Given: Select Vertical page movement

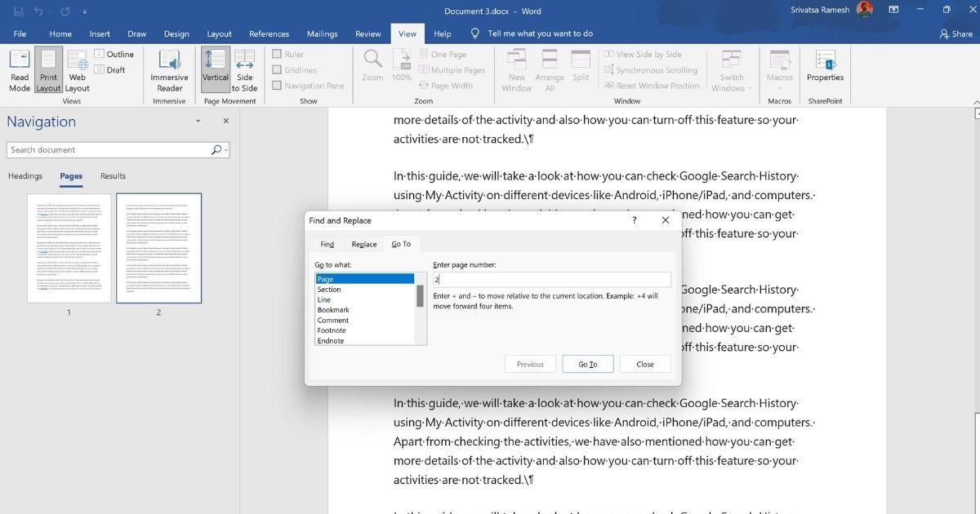Looking at the screenshot, I should point(216,70).
